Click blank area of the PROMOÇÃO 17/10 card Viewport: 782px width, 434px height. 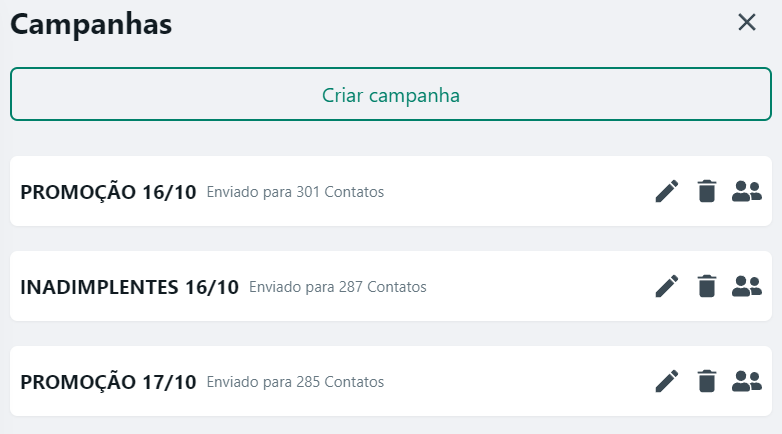520,382
